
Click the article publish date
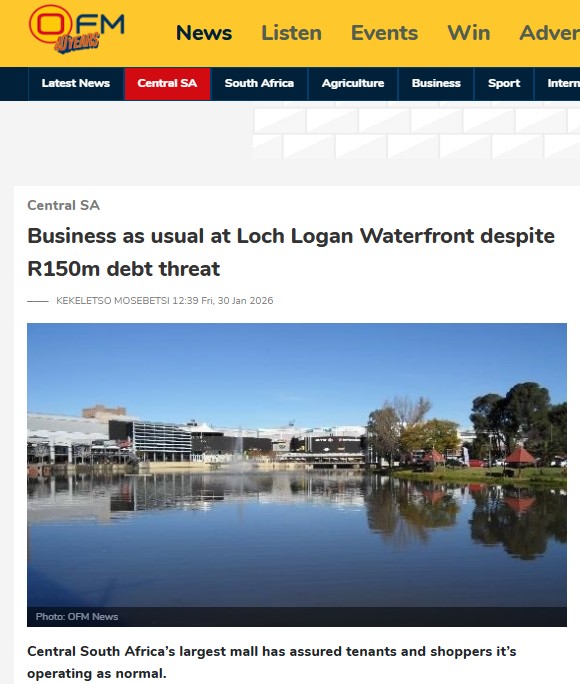tap(222, 301)
